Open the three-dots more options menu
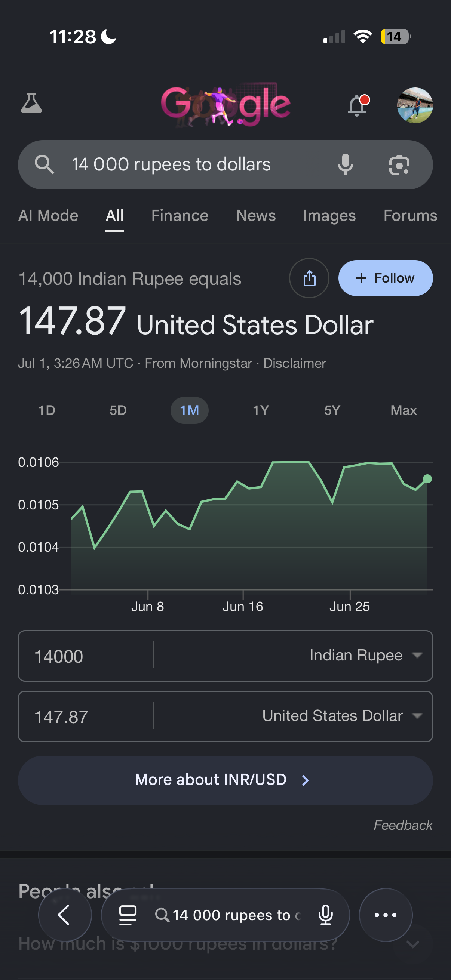 point(386,915)
